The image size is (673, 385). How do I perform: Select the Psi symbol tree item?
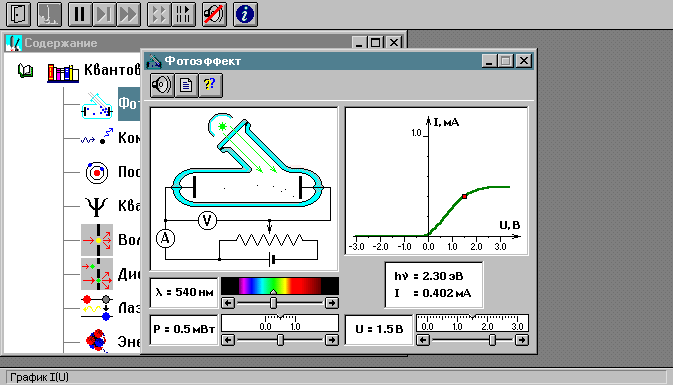96,206
